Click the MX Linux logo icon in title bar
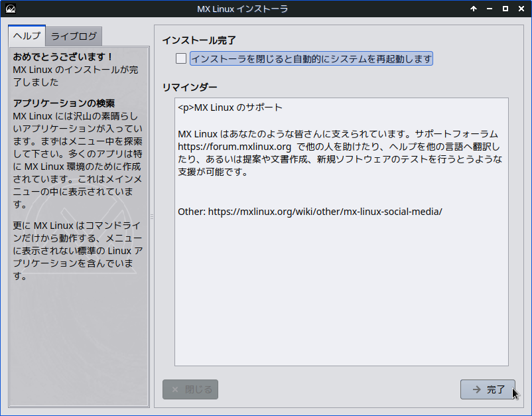The width and height of the screenshot is (532, 416). point(11,9)
